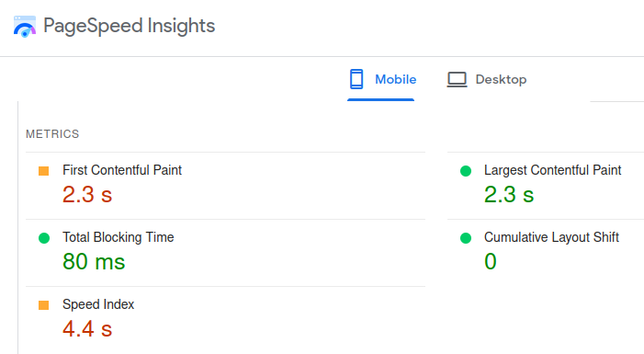Click green circle beside Largest Contentful Paint
The width and height of the screenshot is (644, 354).
click(x=466, y=171)
